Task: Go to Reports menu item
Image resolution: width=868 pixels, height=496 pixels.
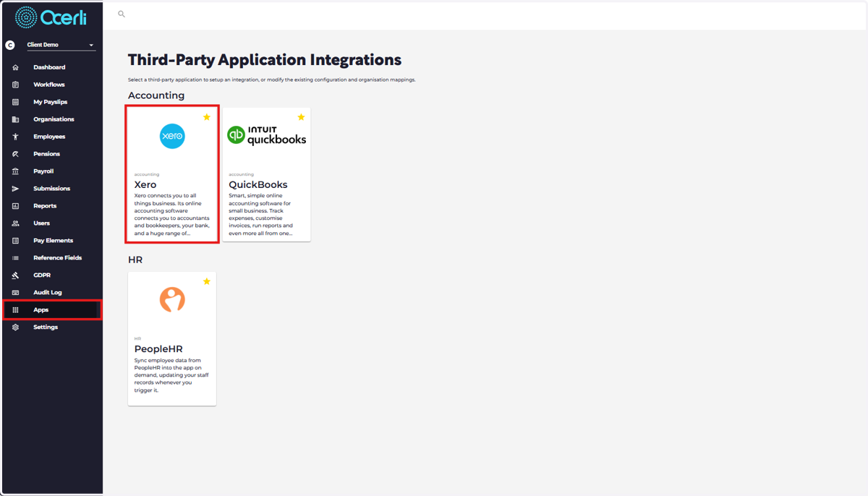Action: click(x=45, y=206)
